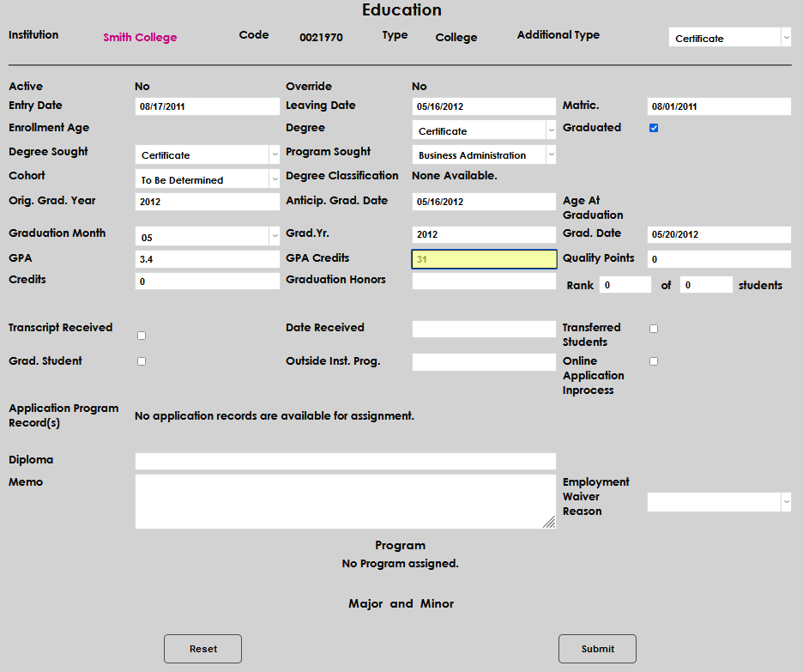
Task: Toggle the Online Application Inprocess checkbox
Action: pyautogui.click(x=654, y=361)
